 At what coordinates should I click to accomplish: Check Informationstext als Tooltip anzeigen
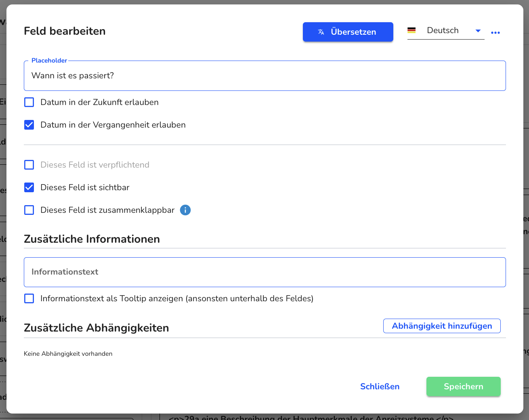tap(29, 298)
